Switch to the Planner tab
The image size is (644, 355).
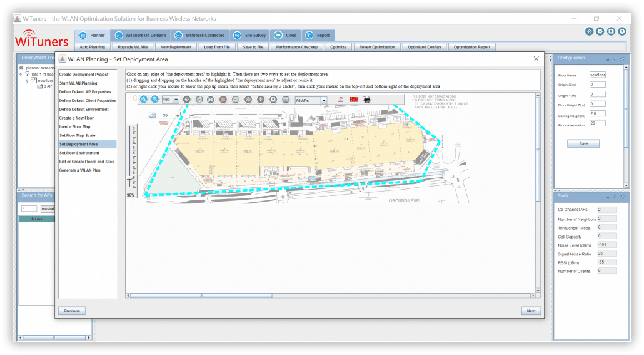coord(93,36)
